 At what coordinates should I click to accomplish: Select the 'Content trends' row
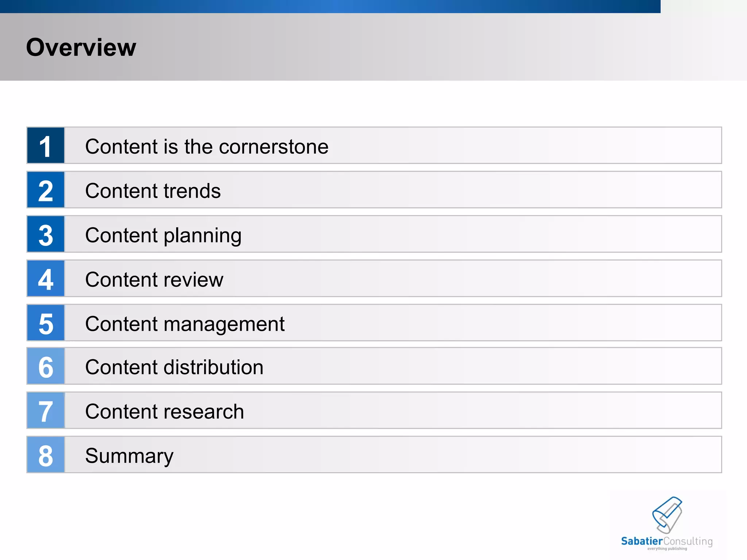153,191
